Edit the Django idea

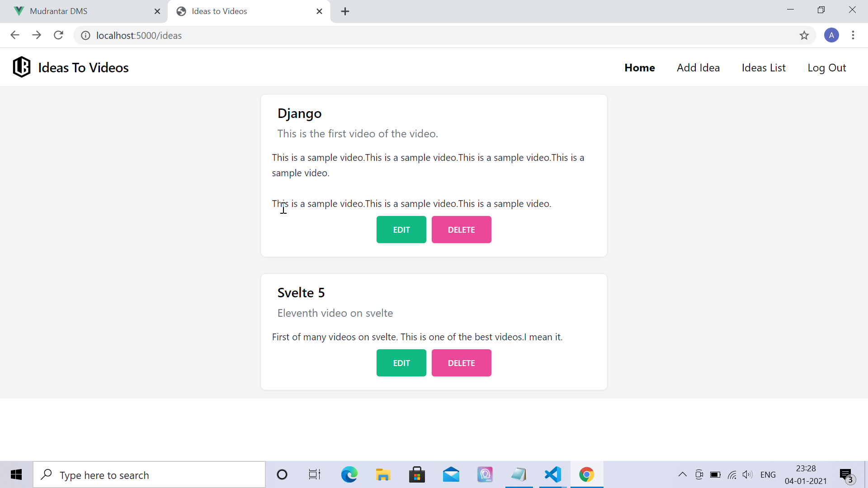pyautogui.click(x=401, y=230)
